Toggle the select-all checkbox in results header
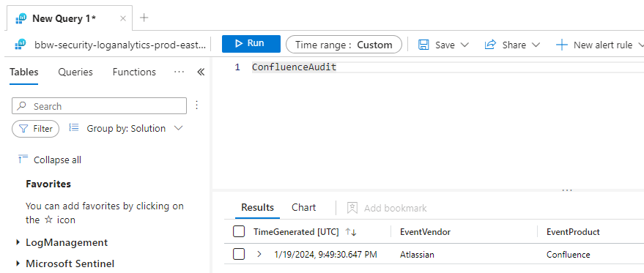644x273 pixels. (x=239, y=232)
